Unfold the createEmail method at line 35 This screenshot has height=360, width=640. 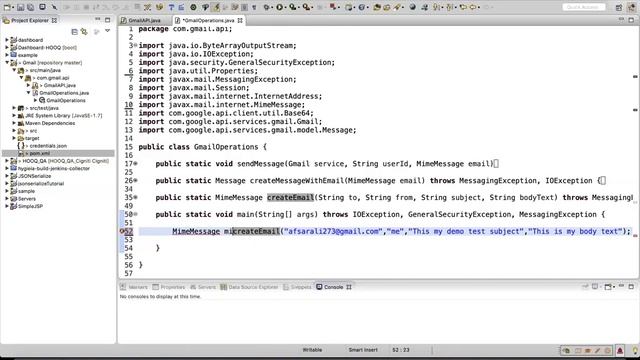(x=136, y=198)
